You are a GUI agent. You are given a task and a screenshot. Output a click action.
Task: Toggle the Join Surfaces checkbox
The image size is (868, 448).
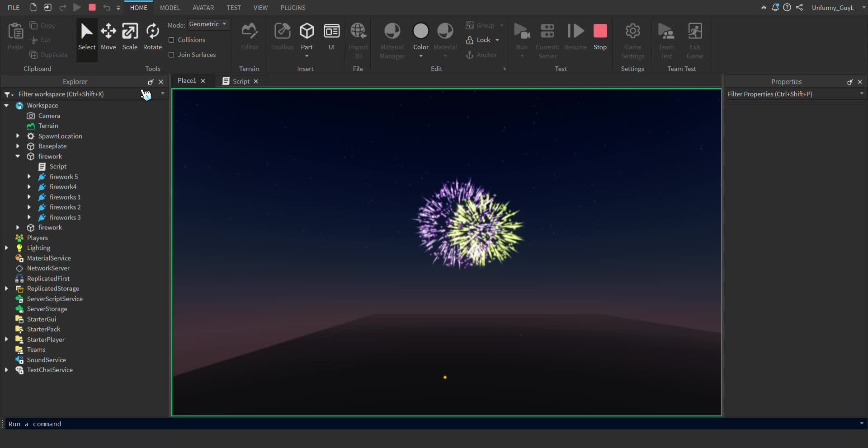pyautogui.click(x=171, y=55)
